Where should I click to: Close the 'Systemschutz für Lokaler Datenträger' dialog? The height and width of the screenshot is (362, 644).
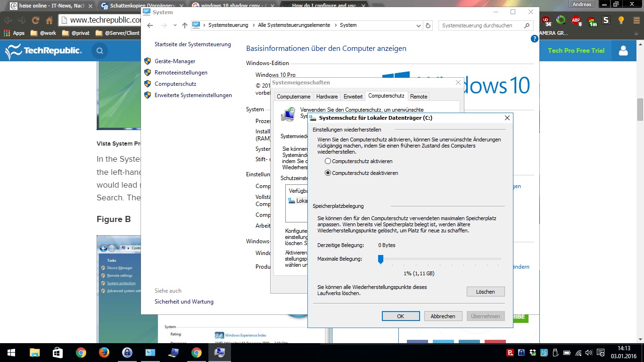(x=507, y=118)
